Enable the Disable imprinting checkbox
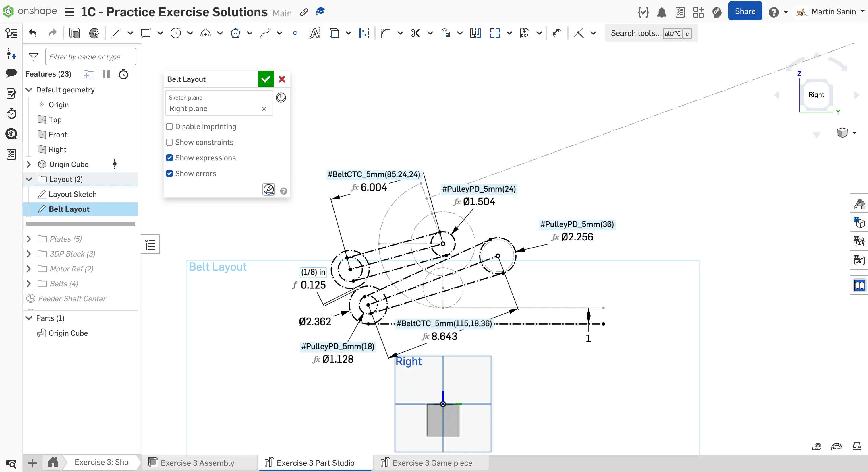 (169, 127)
